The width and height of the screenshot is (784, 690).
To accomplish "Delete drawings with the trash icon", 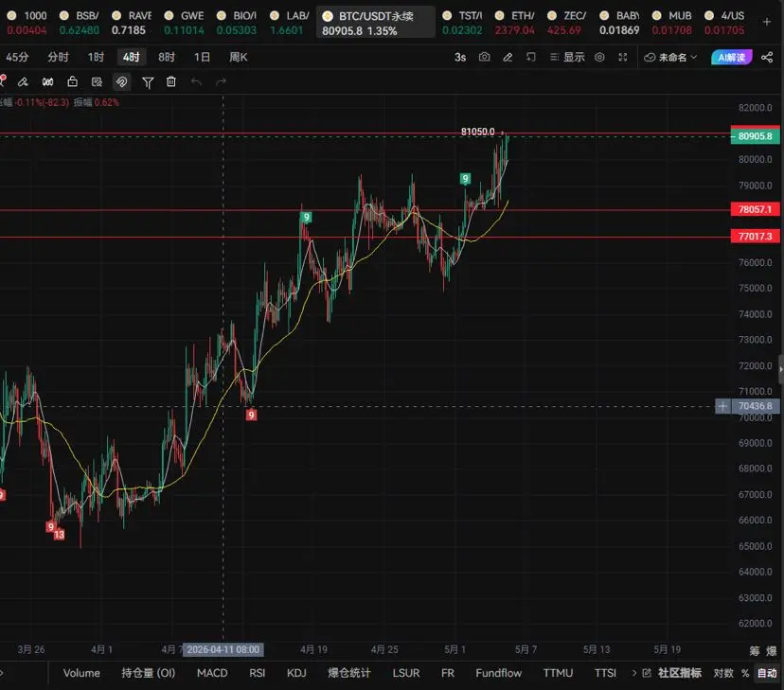I will click(x=171, y=81).
